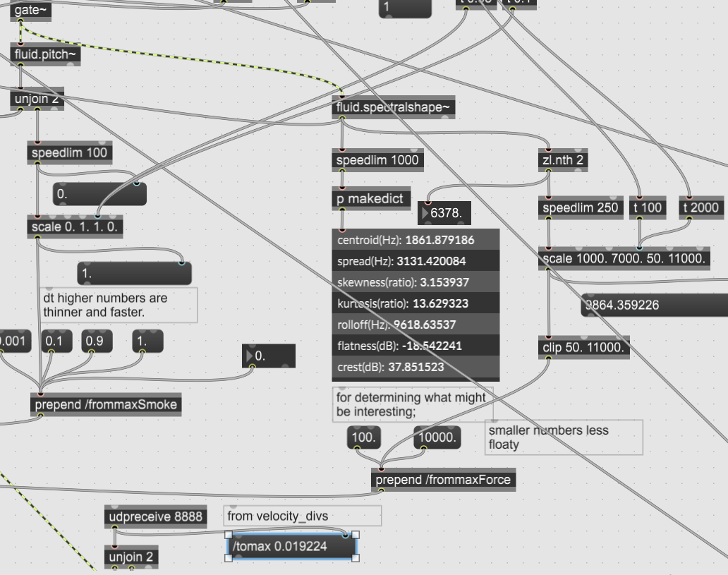Click the fluid.spectralshape~ object
Image resolution: width=728 pixels, height=575 pixels.
pos(393,107)
